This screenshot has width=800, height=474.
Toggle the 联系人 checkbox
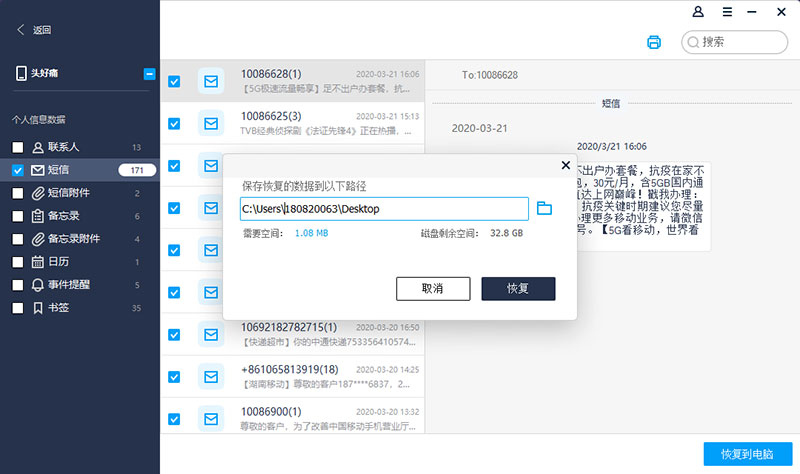point(18,147)
